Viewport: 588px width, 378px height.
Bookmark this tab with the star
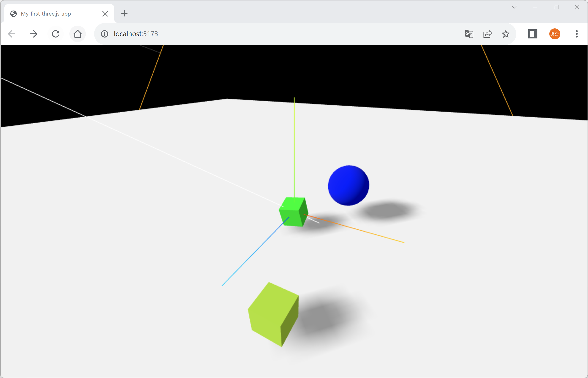pos(506,34)
